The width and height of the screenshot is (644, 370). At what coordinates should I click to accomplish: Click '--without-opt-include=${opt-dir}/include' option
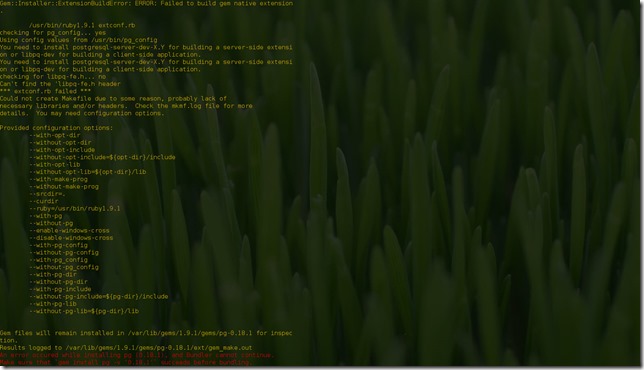pos(102,157)
